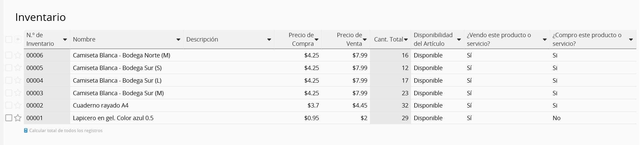Viewport: 644px width, 145px height.
Task: Star the Cuaderno rayado A4 row
Action: [18, 106]
